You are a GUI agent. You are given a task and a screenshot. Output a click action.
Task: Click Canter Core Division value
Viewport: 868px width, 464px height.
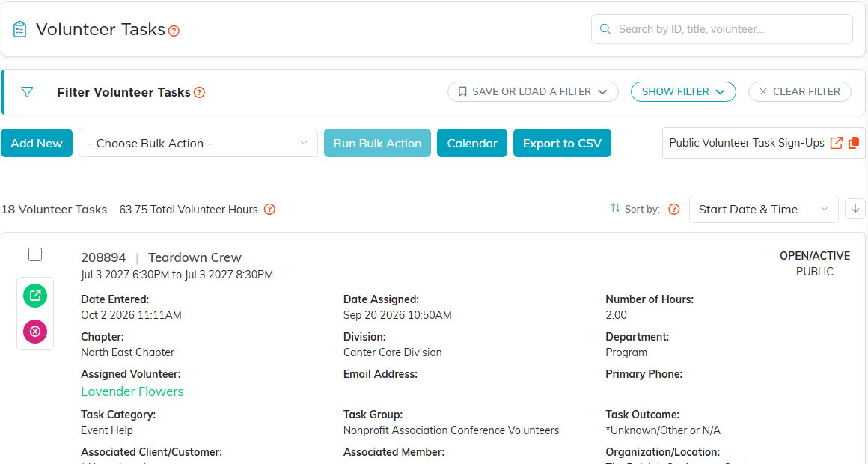point(393,352)
